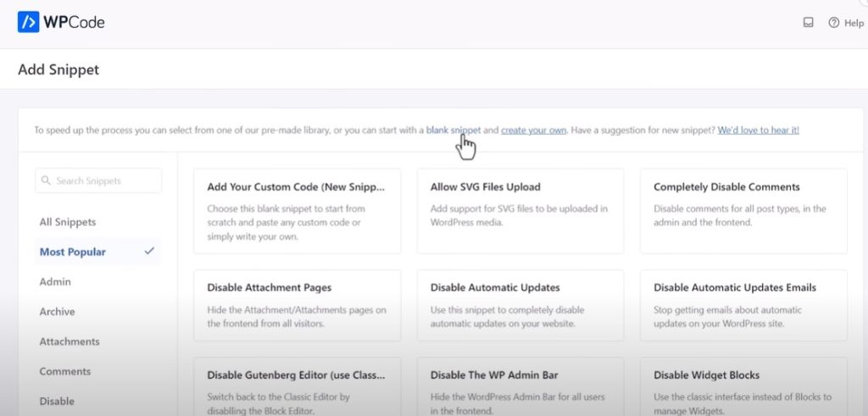Open the notifications inbox icon
Screen dimensions: 868x416
click(808, 23)
